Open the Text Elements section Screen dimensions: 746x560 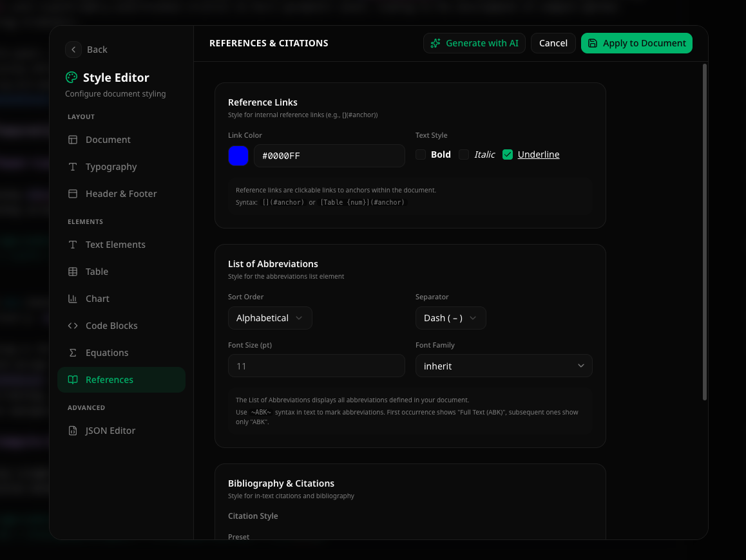click(115, 245)
